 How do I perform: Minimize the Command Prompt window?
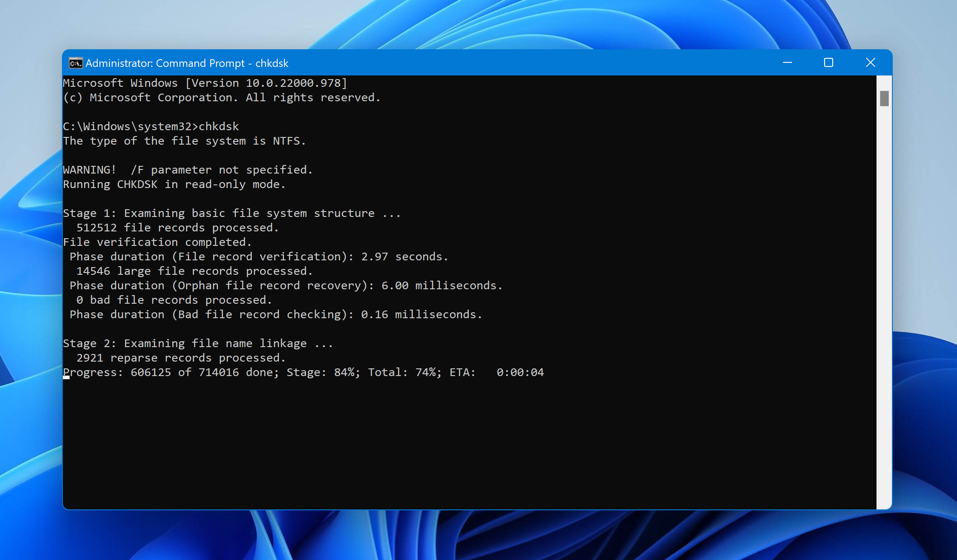pos(787,63)
